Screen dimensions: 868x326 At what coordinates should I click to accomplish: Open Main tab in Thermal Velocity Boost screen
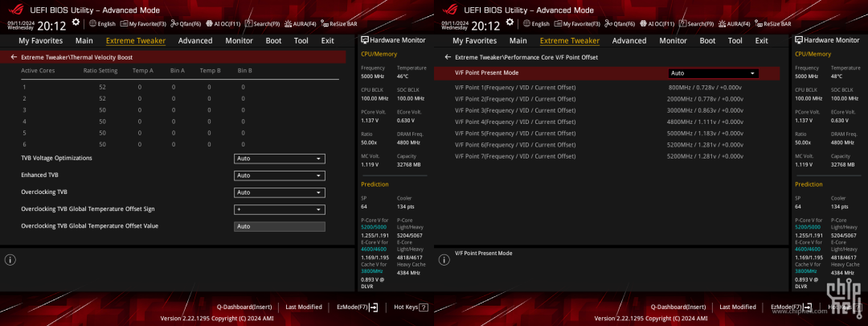[x=84, y=40]
